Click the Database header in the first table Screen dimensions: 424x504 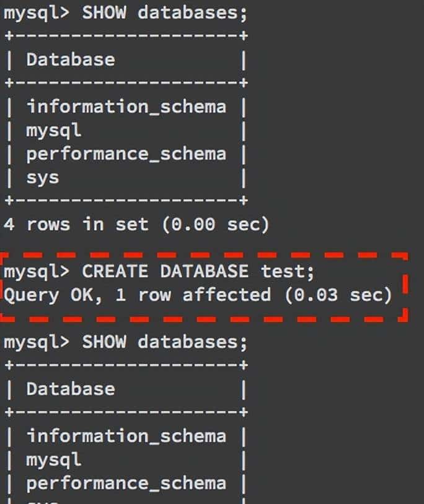pyautogui.click(x=70, y=59)
